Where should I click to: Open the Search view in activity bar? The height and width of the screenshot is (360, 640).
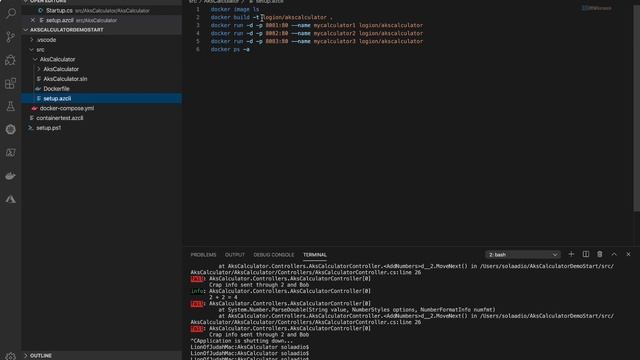(x=11, y=13)
